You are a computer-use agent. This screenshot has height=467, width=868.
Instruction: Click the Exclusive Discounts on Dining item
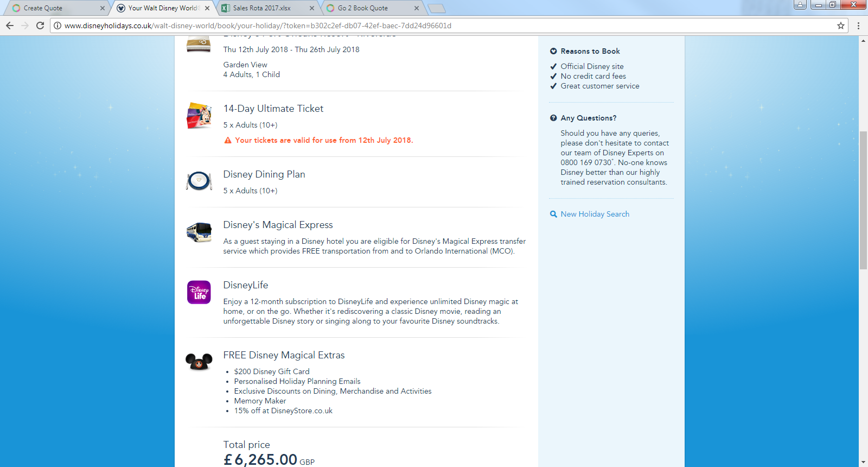click(x=333, y=391)
